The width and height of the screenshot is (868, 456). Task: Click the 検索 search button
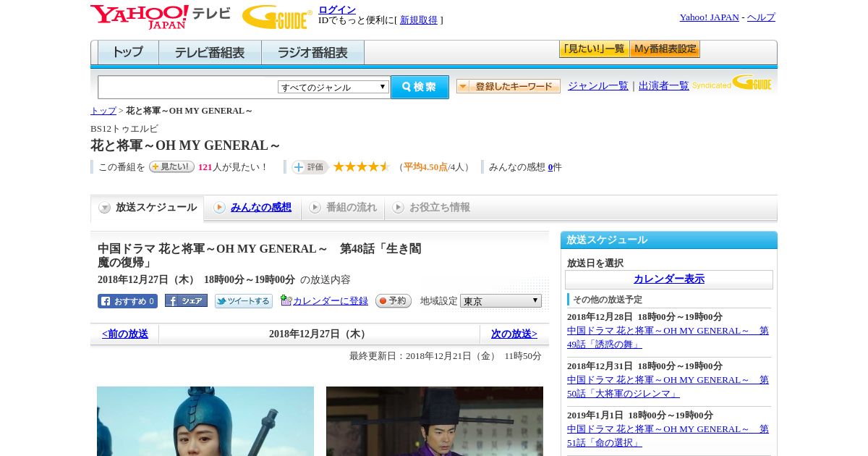(x=420, y=87)
